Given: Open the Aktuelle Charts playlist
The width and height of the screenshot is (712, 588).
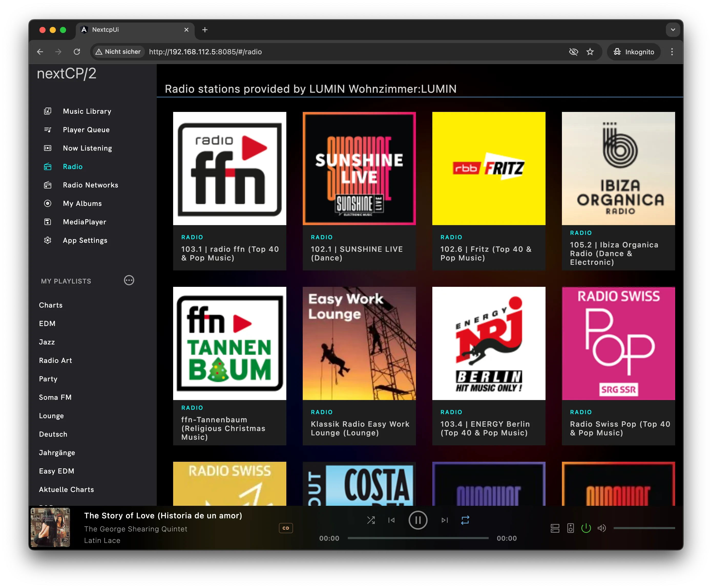Looking at the screenshot, I should 66,489.
